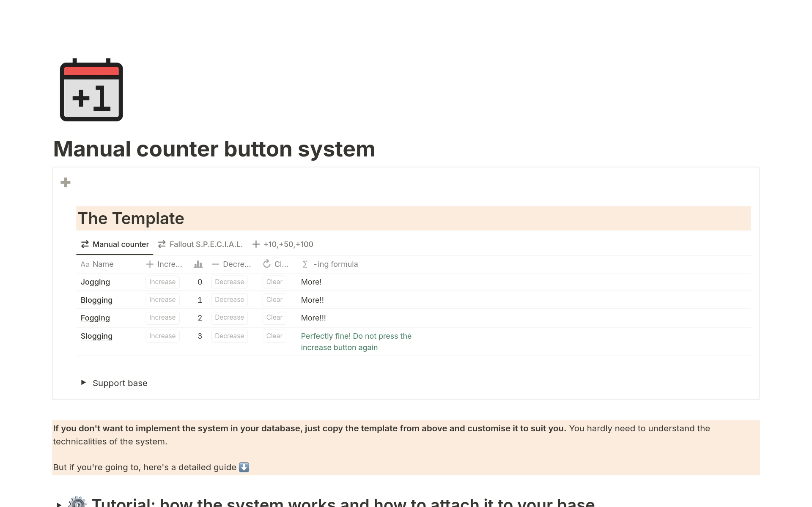The height and width of the screenshot is (507, 812).
Task: Click the bar chart column header icon
Action: [198, 264]
